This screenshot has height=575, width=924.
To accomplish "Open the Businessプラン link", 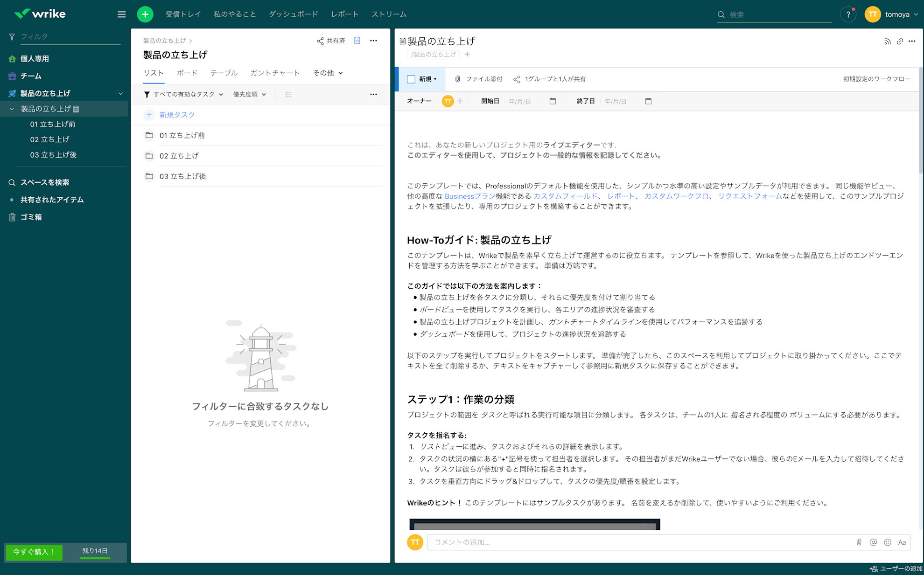I will (x=470, y=196).
